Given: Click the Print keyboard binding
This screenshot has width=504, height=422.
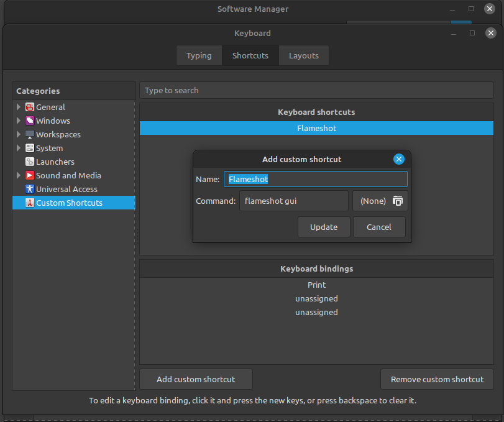Looking at the screenshot, I should coord(316,285).
